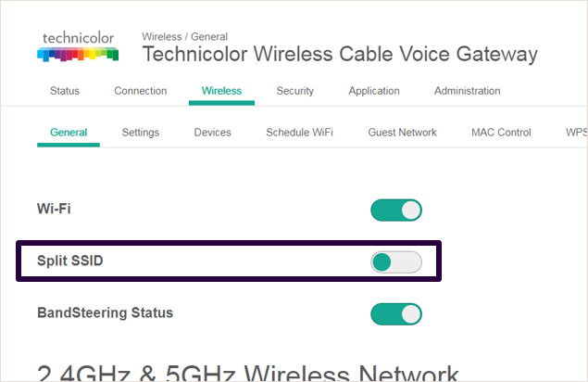Go to the Connection tab
The image size is (588, 382).
140,91
